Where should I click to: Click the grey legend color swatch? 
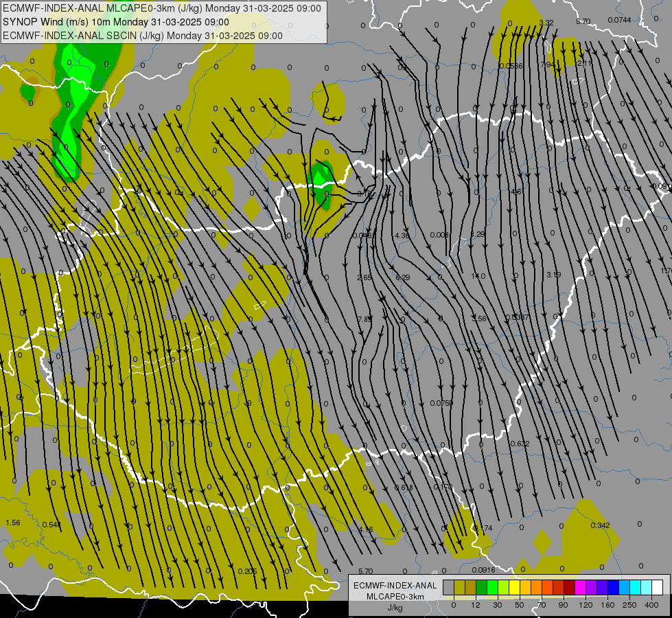pos(448,587)
